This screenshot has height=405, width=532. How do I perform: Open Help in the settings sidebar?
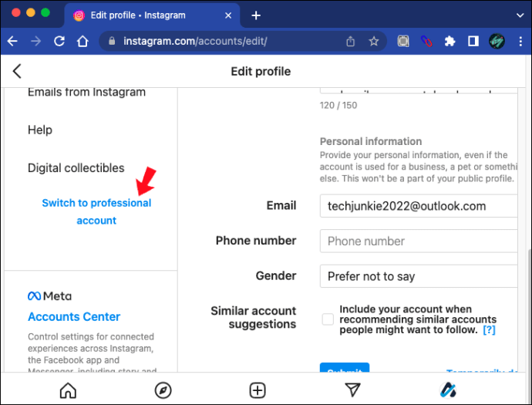pos(40,130)
